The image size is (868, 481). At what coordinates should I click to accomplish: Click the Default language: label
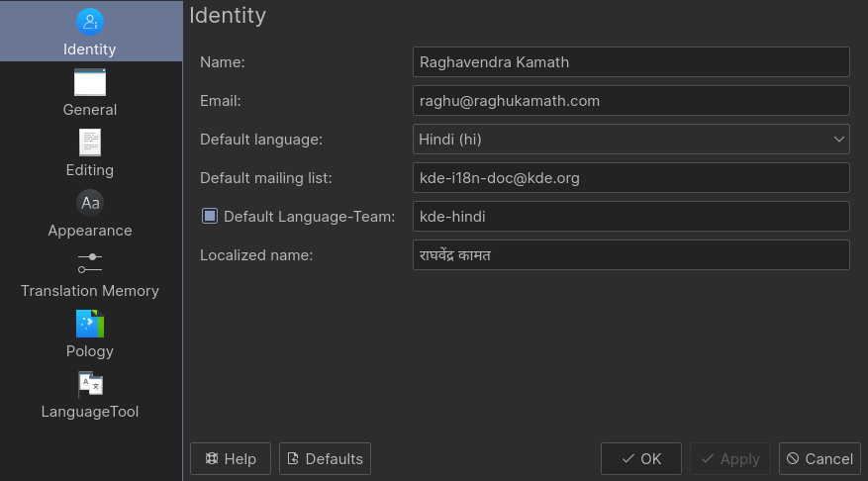coord(260,140)
